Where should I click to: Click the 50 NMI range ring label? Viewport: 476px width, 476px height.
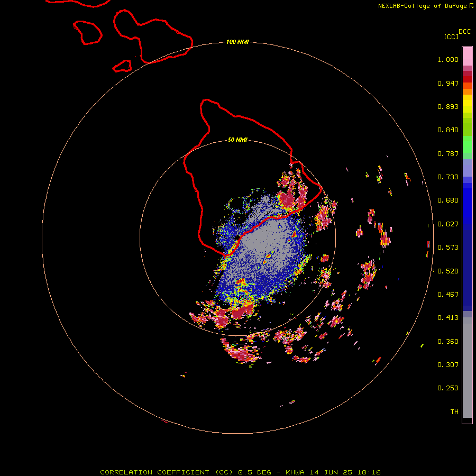(237, 140)
